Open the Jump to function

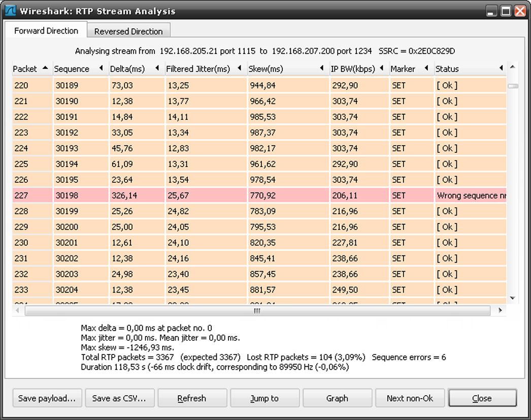tap(264, 398)
